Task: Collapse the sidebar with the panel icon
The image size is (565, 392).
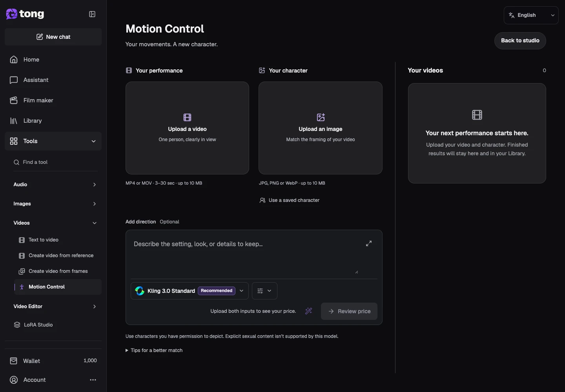Action: [92, 14]
